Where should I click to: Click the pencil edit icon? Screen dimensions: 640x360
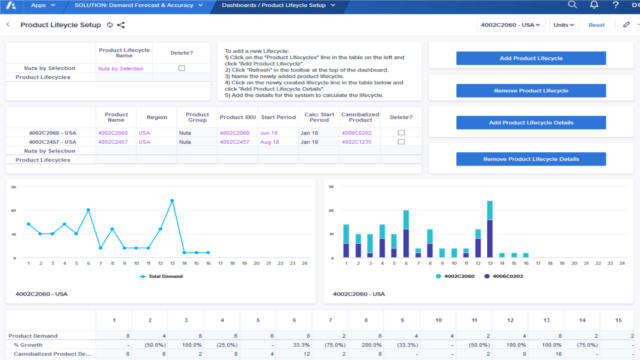(x=626, y=25)
